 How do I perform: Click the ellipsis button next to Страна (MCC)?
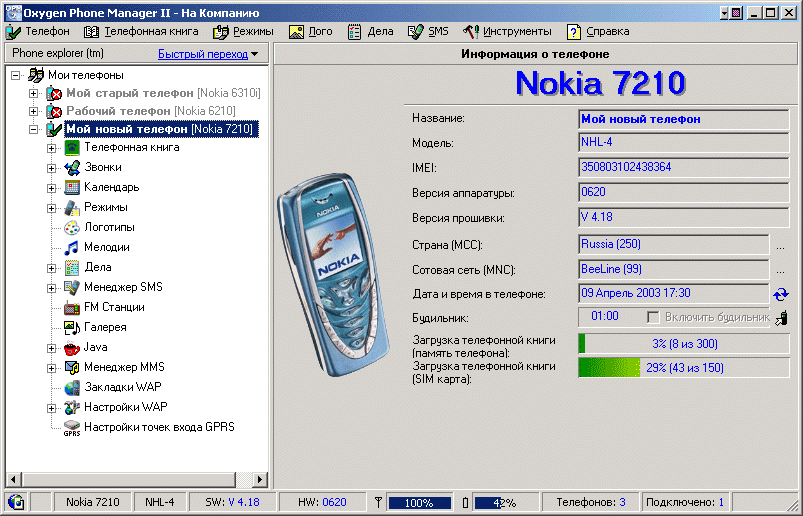click(780, 246)
